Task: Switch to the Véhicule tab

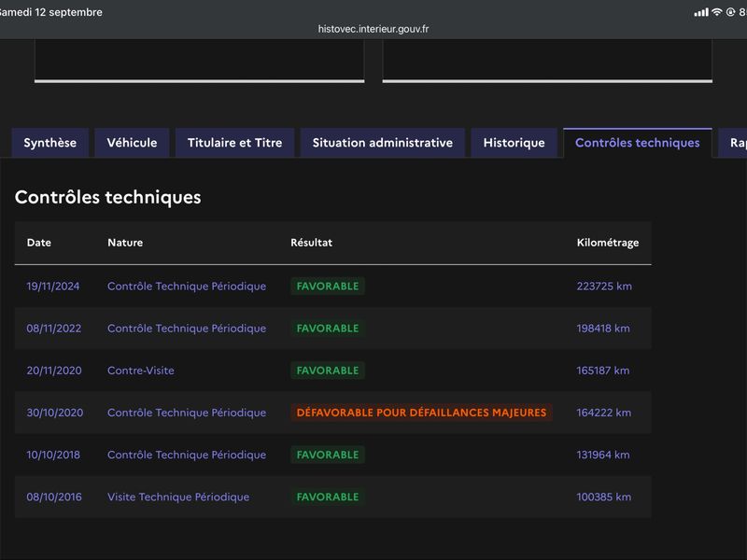Action: [x=132, y=143]
